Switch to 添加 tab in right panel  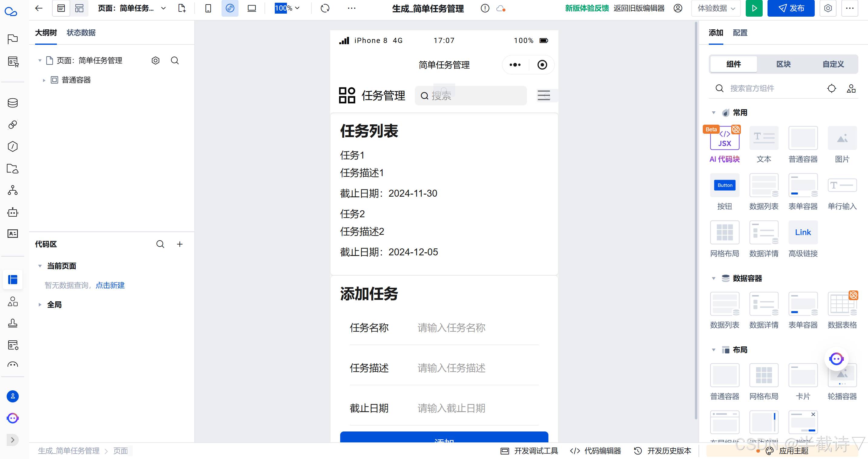pos(716,33)
